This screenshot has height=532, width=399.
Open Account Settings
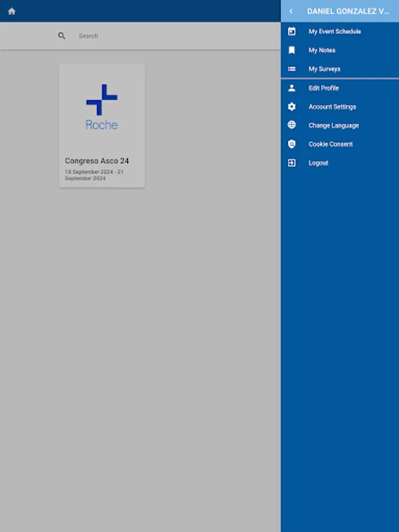coord(332,106)
